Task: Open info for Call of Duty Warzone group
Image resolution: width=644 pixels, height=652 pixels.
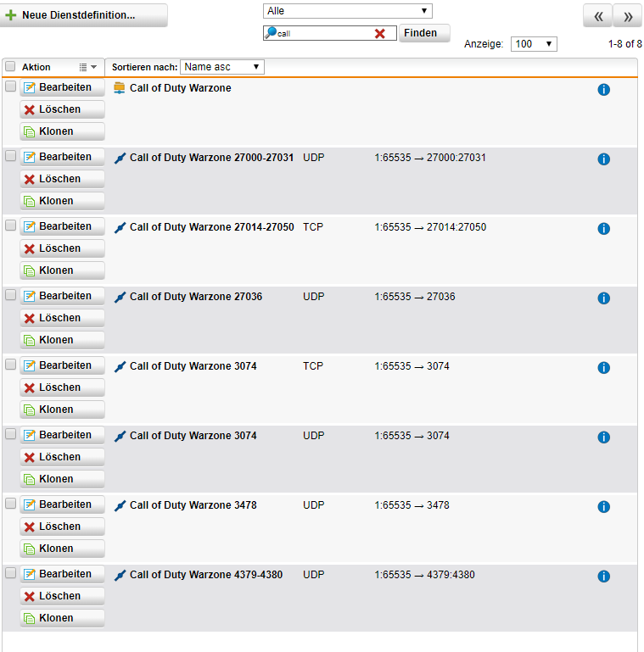Action: 603,89
